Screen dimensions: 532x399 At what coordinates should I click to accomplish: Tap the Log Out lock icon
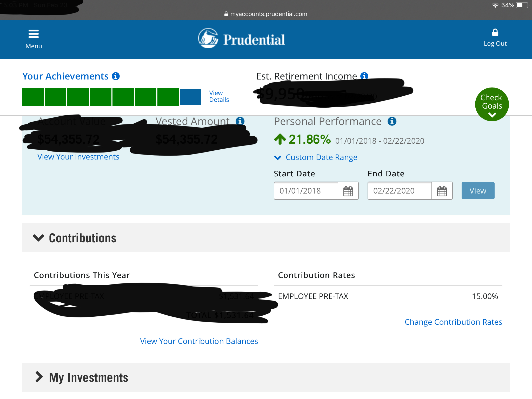point(495,32)
